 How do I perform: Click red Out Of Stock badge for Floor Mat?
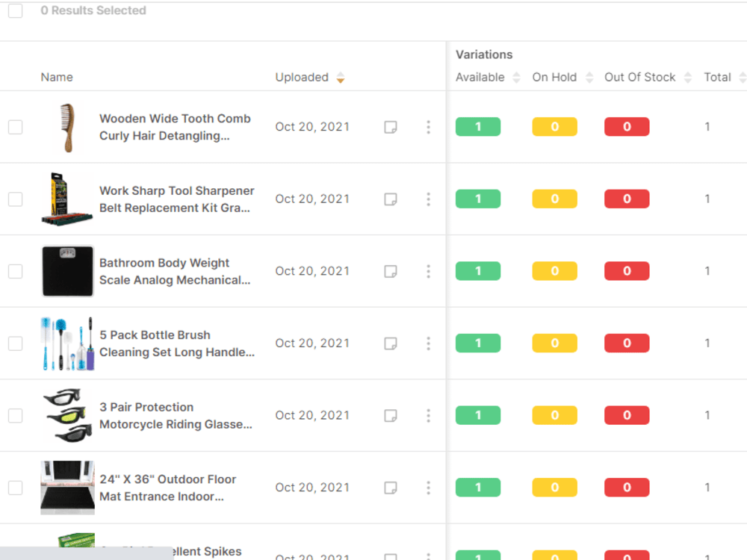click(627, 488)
